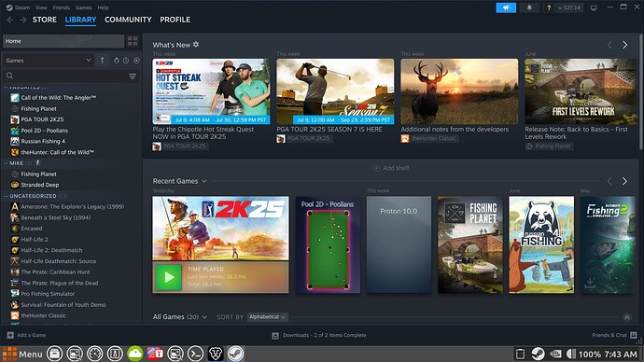This screenshot has width=644, height=362.
Task: Select the Russian Fishing 4 cover tile
Action: [541, 244]
